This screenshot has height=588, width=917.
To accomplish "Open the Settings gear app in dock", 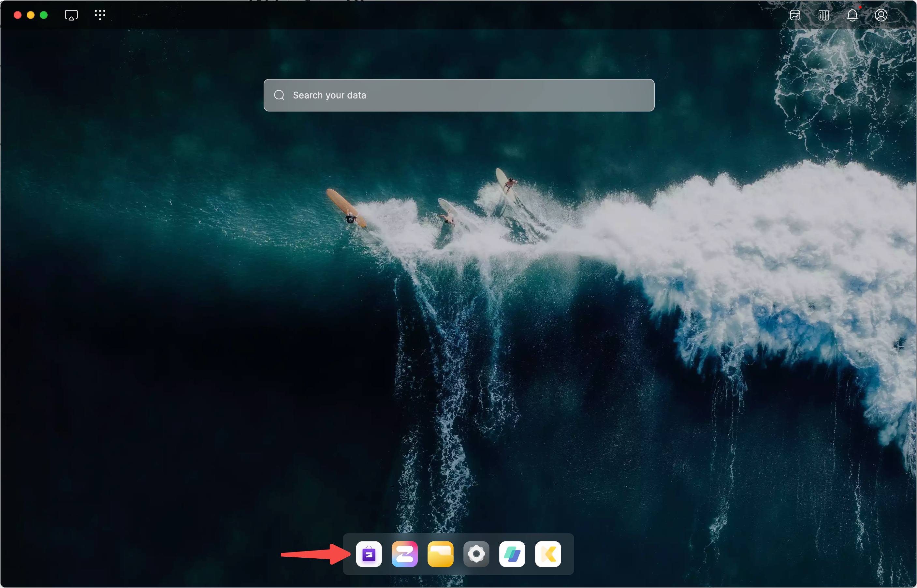I will point(476,554).
